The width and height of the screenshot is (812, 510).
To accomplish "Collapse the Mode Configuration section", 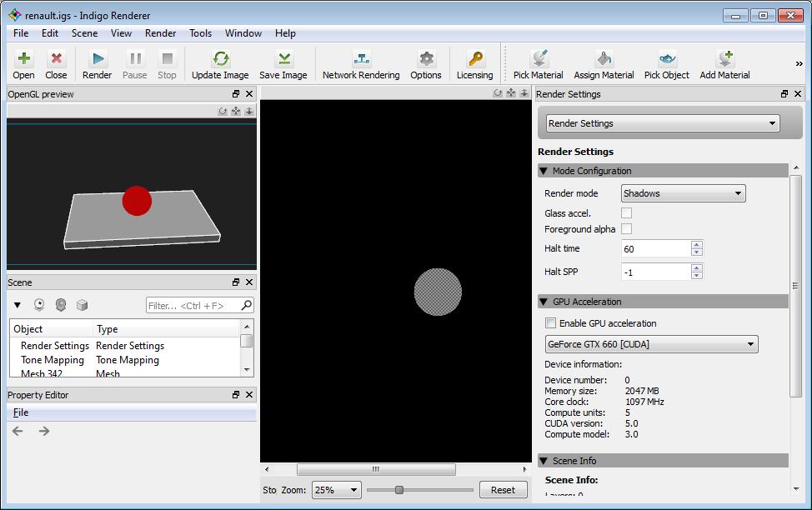I will (544, 171).
